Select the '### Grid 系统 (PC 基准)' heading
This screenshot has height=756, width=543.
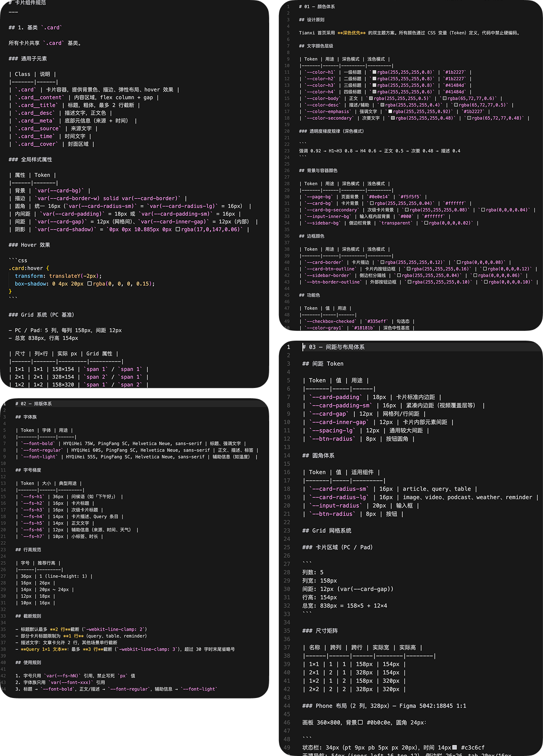pyautogui.click(x=41, y=315)
